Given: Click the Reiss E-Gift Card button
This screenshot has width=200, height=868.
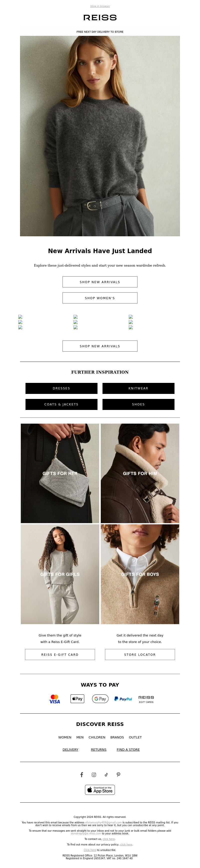Looking at the screenshot, I should (60, 654).
